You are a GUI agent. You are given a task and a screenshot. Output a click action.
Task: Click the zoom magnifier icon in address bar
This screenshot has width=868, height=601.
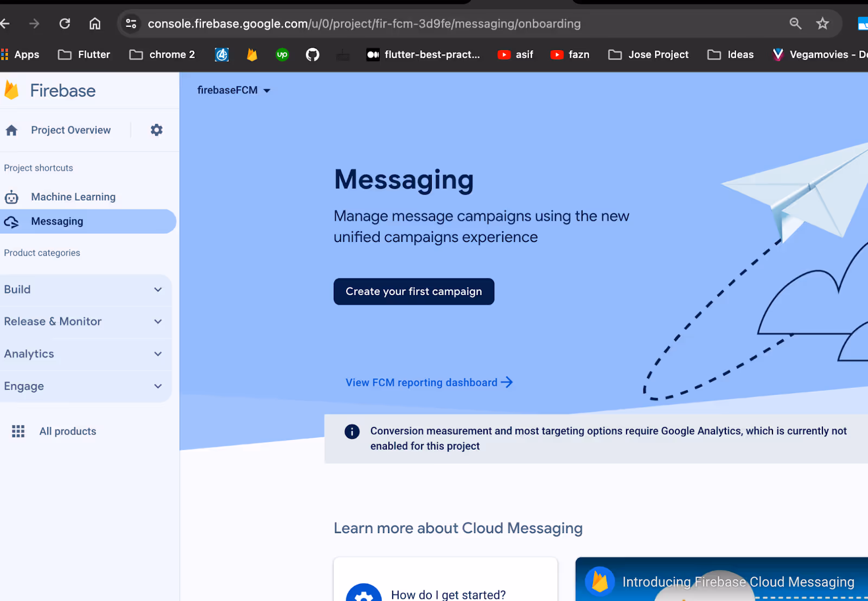pyautogui.click(x=795, y=23)
